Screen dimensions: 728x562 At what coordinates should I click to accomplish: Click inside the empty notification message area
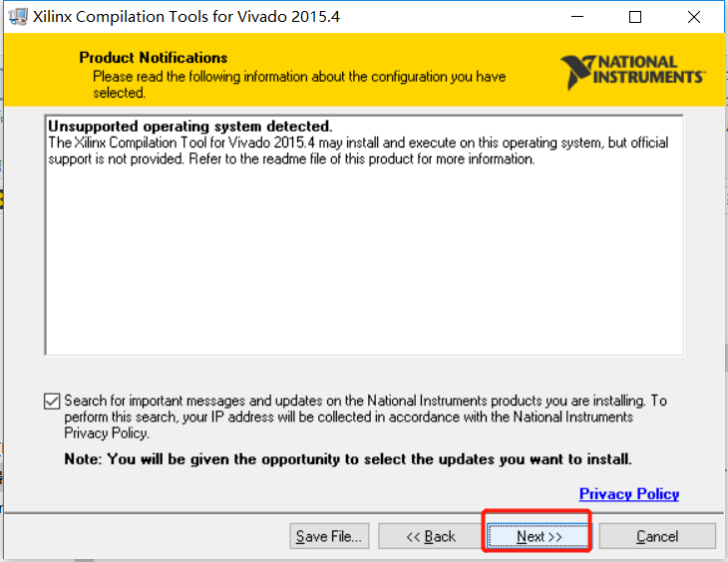364,260
